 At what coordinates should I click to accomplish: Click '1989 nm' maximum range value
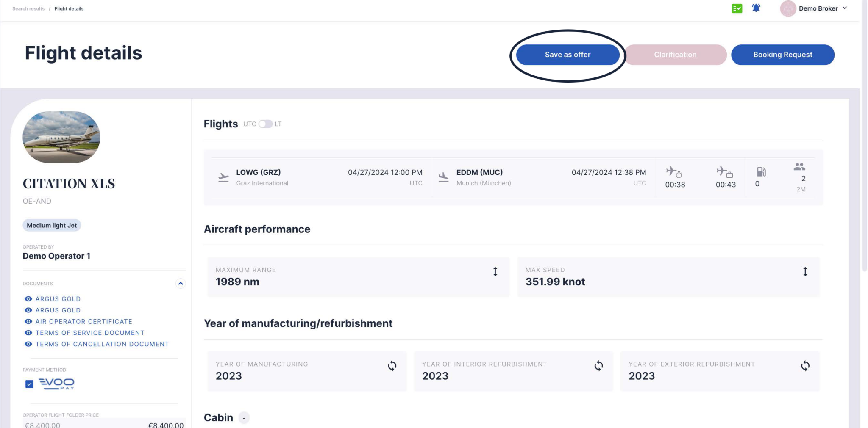pos(237,282)
